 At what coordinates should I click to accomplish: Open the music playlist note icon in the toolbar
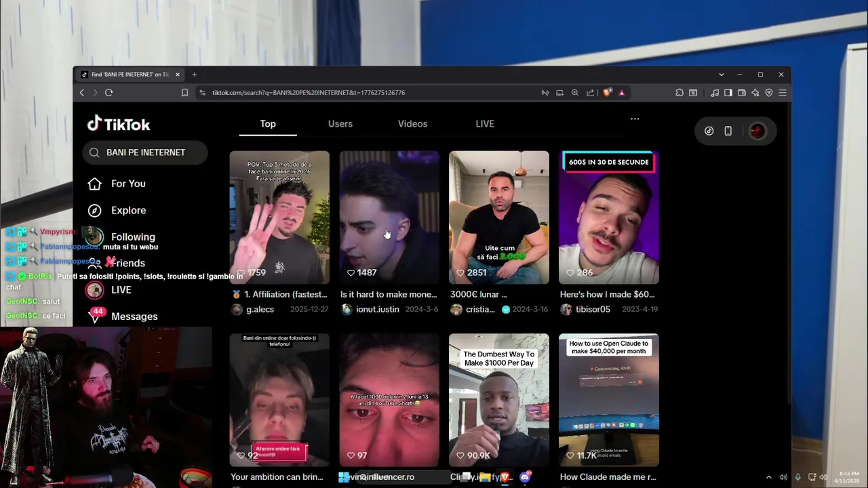[715, 93]
